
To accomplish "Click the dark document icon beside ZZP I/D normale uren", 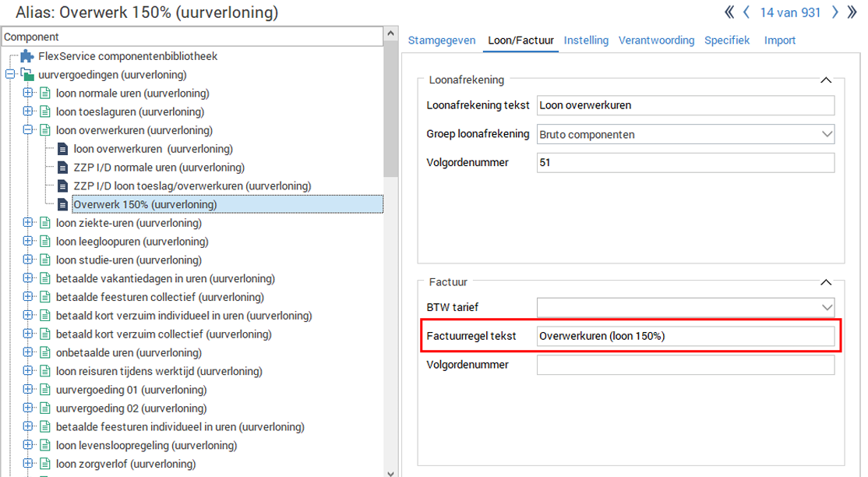I will [62, 168].
